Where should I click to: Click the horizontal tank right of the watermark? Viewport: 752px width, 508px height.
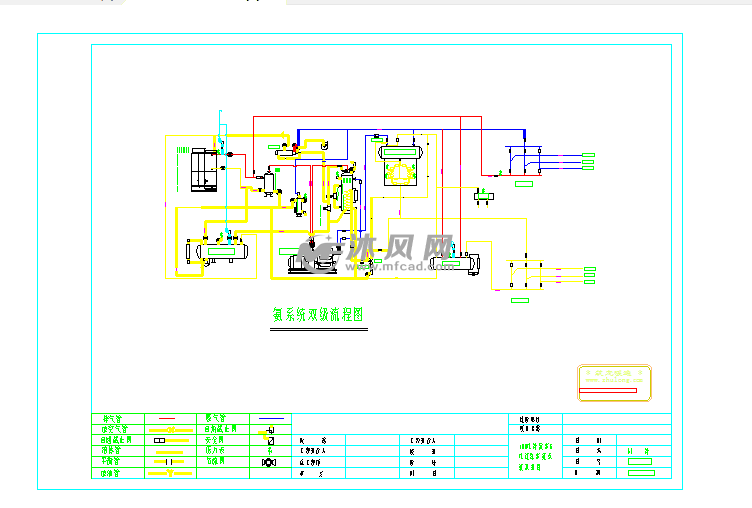[x=469, y=264]
